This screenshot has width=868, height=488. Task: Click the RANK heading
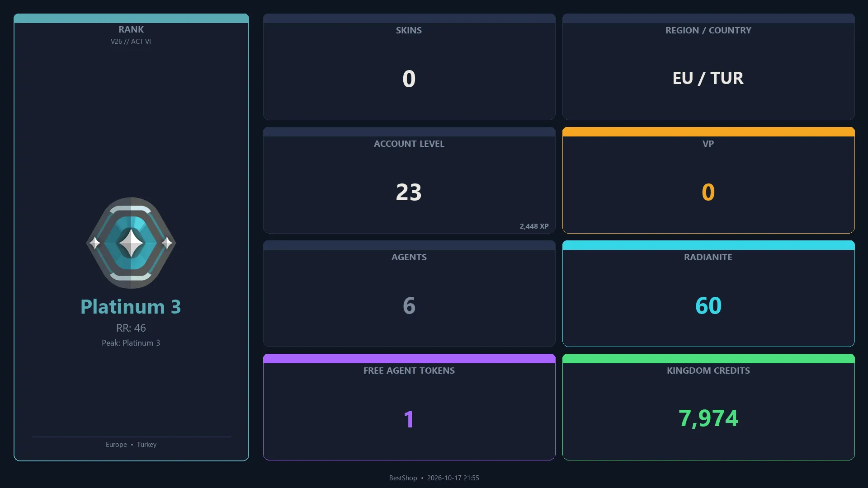pyautogui.click(x=131, y=29)
